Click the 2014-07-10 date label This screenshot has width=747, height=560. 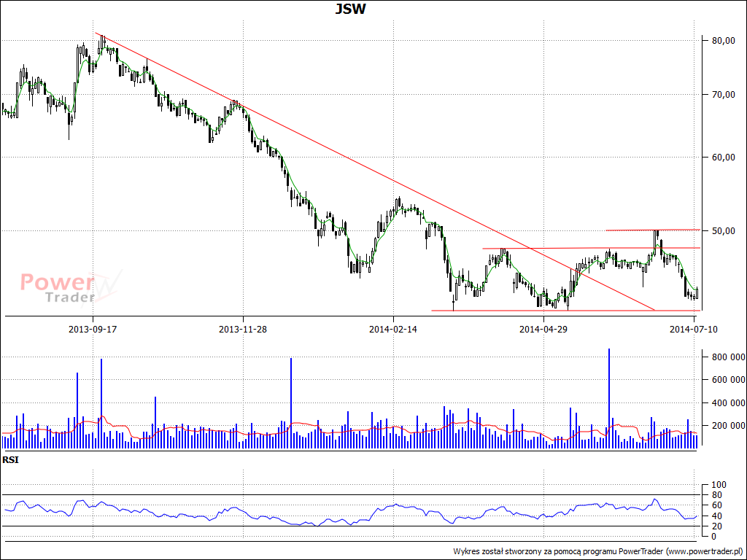[x=693, y=329]
